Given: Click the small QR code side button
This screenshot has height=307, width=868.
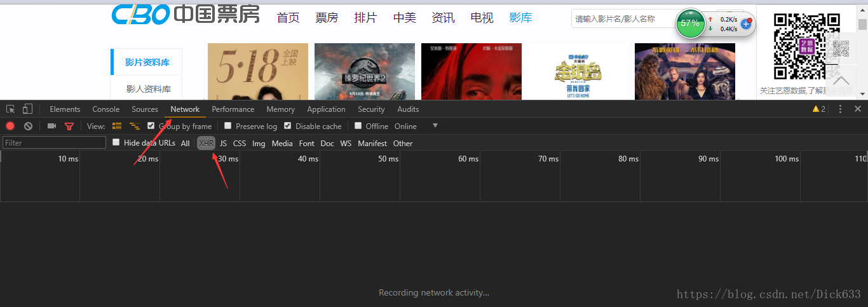Looking at the screenshot, I should 841,48.
